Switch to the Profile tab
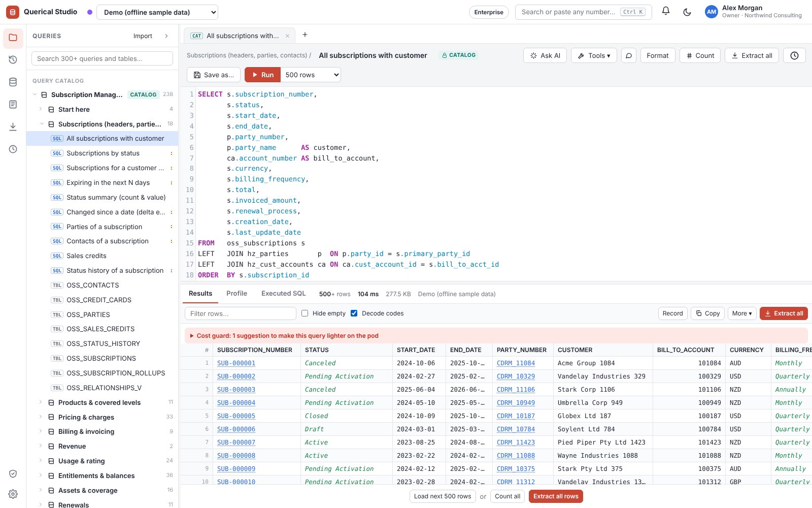Viewport: 812px width, 508px height. tap(236, 294)
